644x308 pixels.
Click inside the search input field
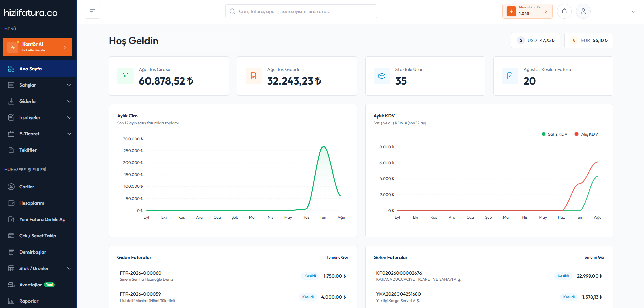tap(301, 11)
